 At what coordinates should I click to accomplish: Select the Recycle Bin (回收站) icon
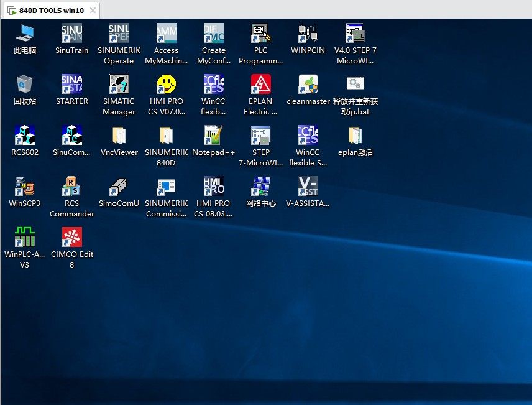coord(25,85)
